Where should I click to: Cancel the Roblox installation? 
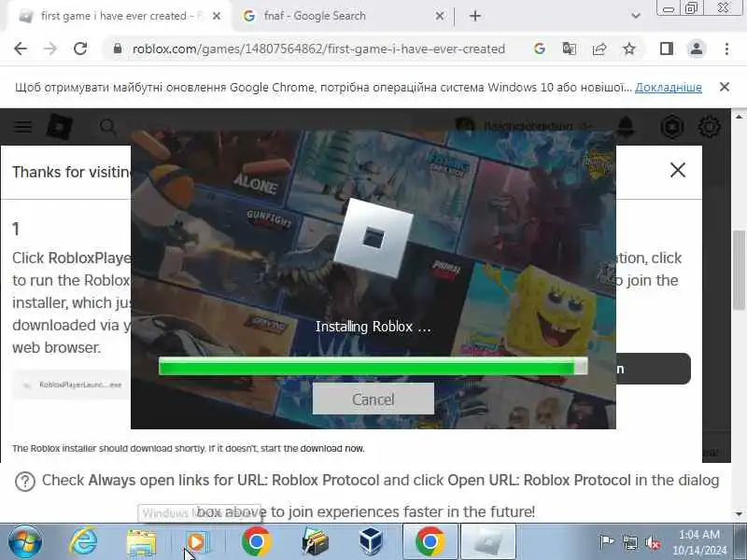click(x=373, y=399)
